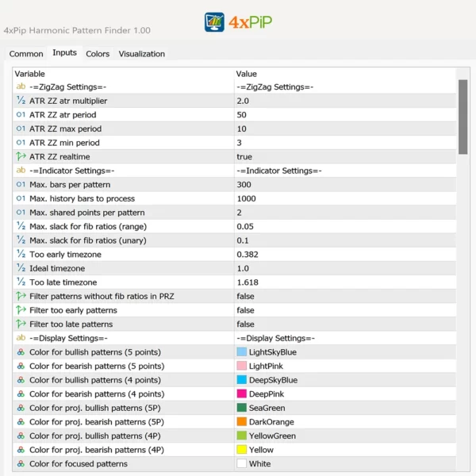
Task: Click the ATR ZZ atr period integer icon
Action: click(x=21, y=115)
